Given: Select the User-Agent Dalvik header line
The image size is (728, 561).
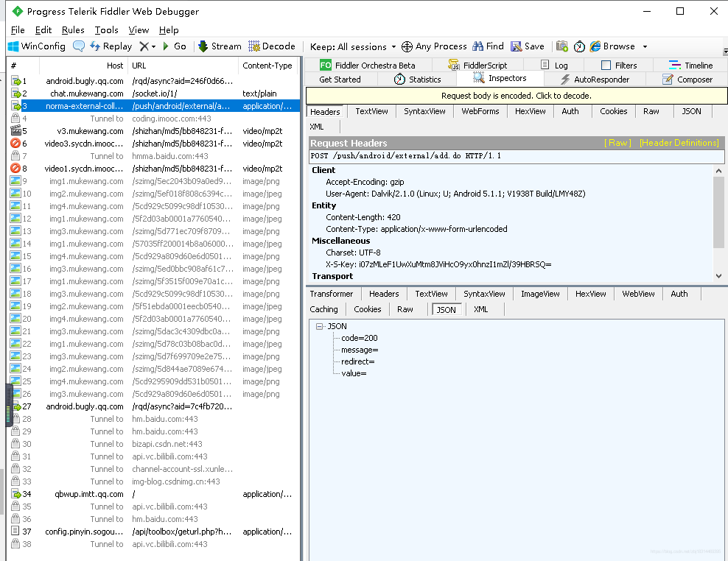Looking at the screenshot, I should [455, 194].
